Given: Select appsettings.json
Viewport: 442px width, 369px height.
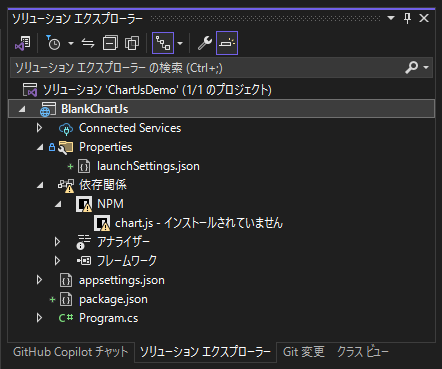Looking at the screenshot, I should pos(122,280).
